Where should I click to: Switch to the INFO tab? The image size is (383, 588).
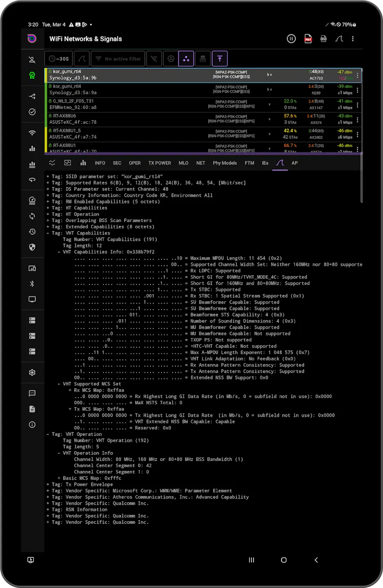pyautogui.click(x=100, y=163)
